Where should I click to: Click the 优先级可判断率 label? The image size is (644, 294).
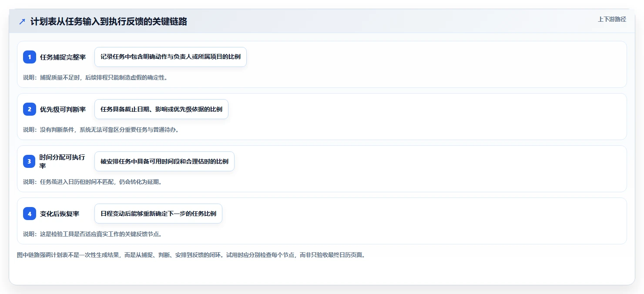pos(63,109)
